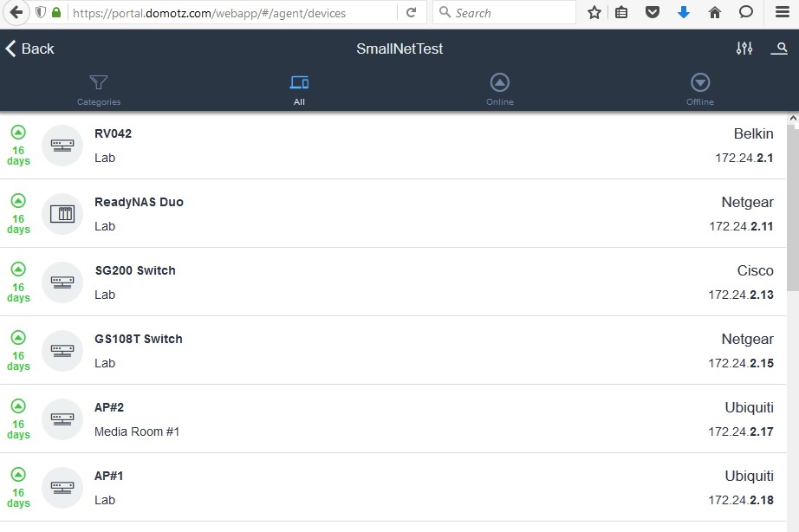Switch to the Online devices tab
799x532 pixels.
(500, 90)
